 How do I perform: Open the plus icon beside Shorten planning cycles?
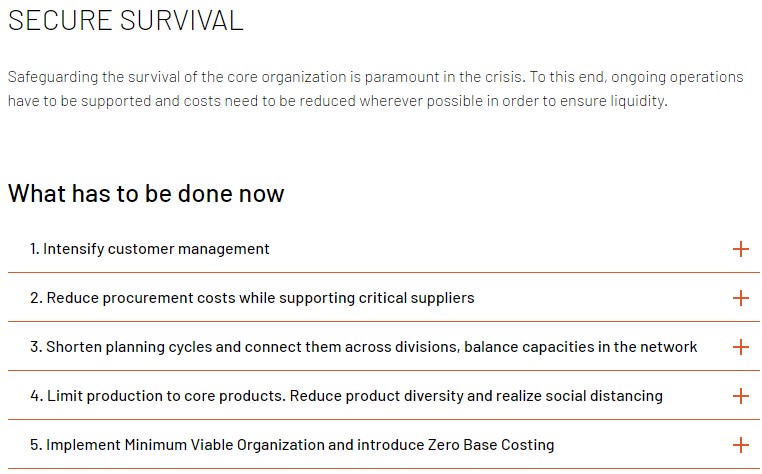pyautogui.click(x=741, y=347)
